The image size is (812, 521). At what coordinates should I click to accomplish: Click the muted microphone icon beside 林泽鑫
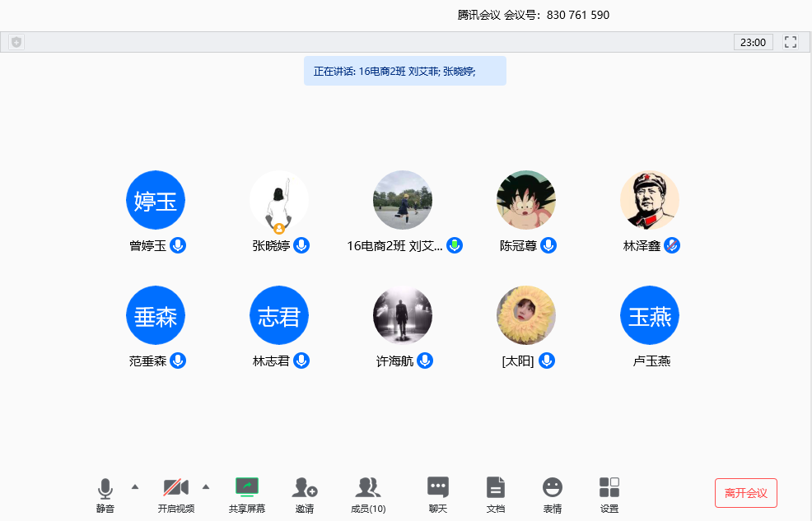pyautogui.click(x=672, y=245)
